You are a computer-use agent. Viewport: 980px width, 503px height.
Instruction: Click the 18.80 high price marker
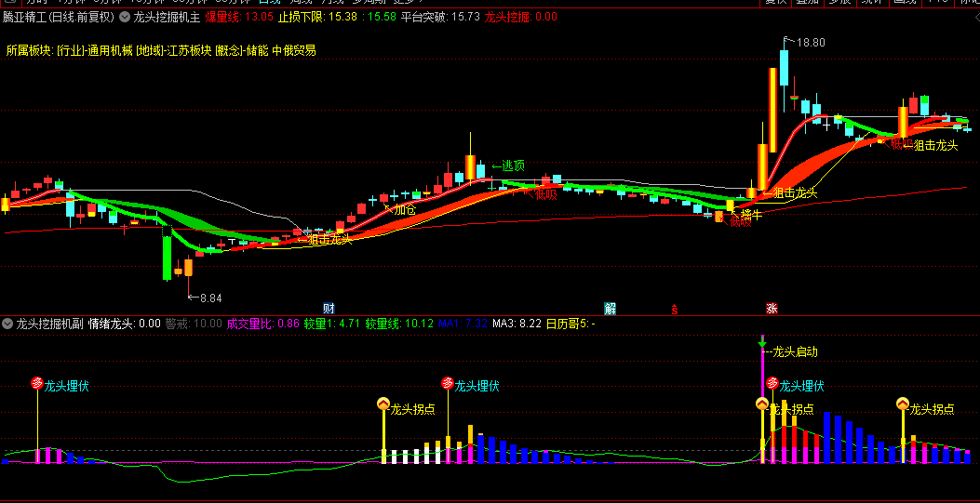(810, 43)
